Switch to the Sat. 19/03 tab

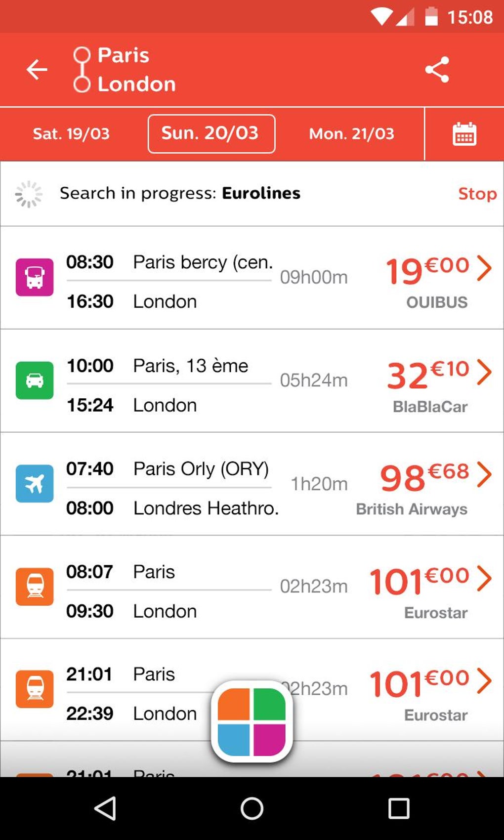[x=71, y=134]
